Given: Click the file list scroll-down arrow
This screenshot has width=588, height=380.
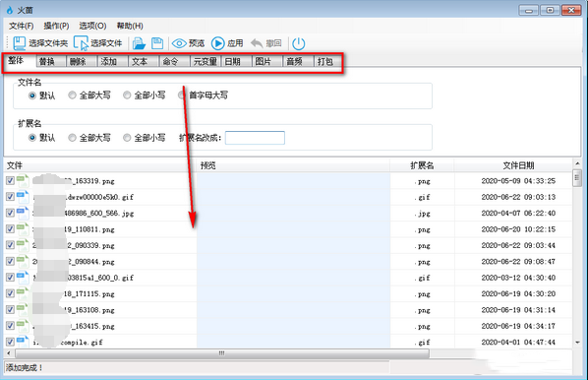Looking at the screenshot, I should 577,343.
